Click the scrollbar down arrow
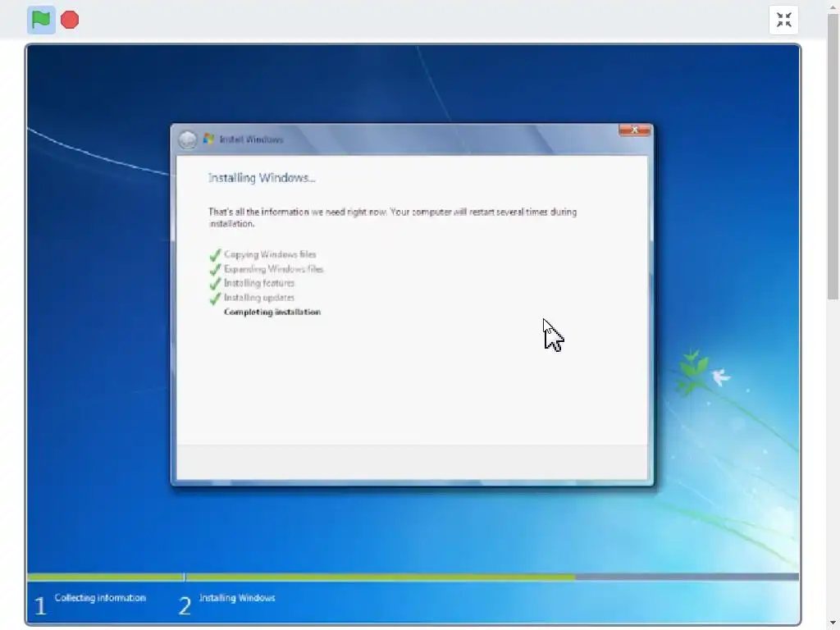The image size is (840, 630). click(833, 624)
